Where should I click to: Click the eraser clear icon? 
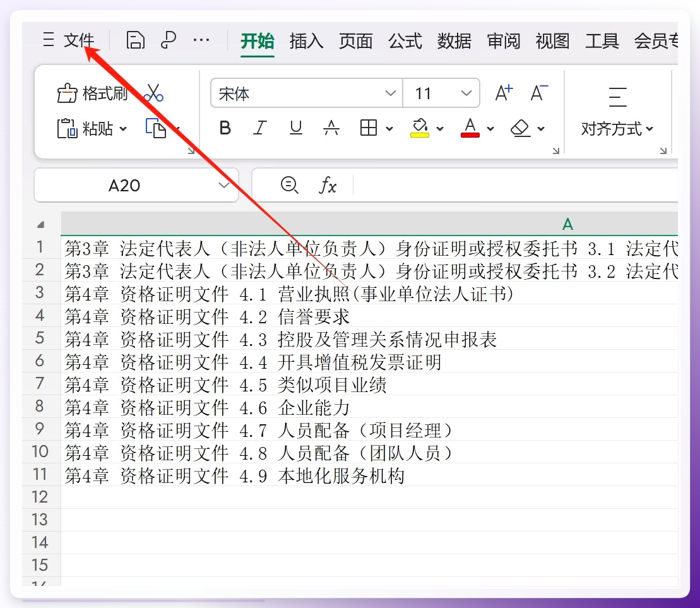pos(521,128)
